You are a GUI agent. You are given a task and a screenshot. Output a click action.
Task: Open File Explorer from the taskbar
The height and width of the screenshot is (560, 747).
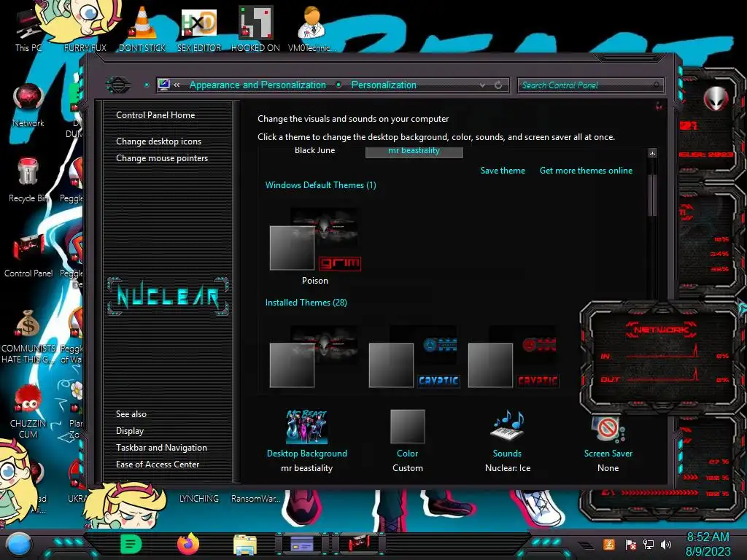pos(245,545)
